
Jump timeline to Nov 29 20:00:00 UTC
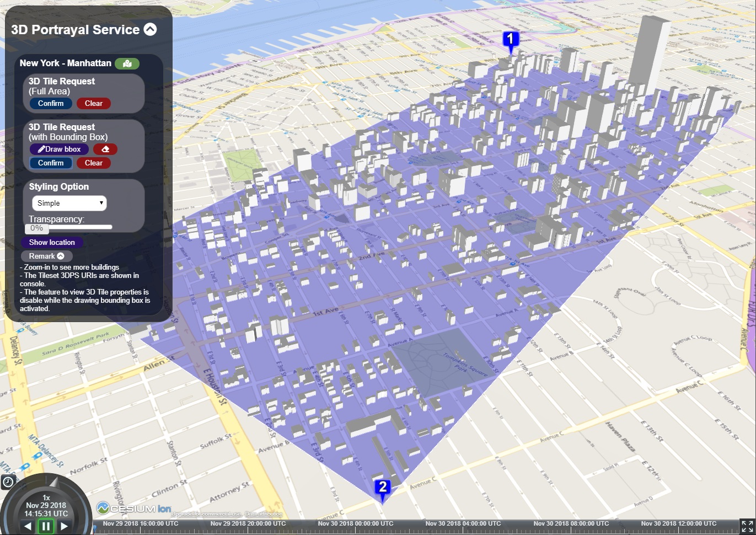[x=248, y=523]
